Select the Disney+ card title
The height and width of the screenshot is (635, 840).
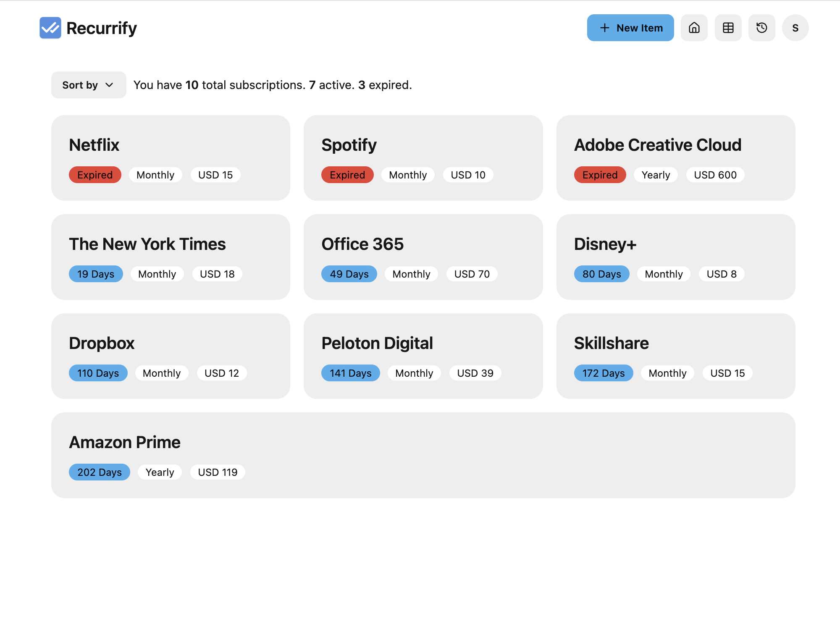click(x=605, y=244)
